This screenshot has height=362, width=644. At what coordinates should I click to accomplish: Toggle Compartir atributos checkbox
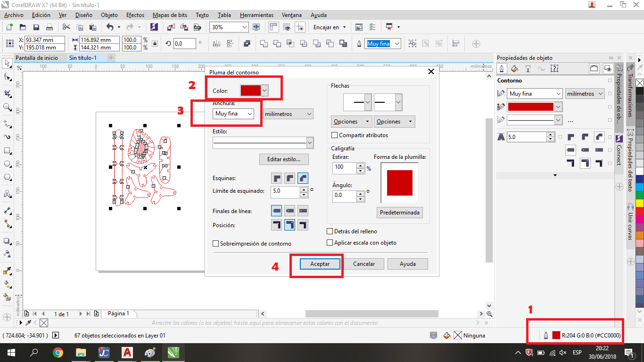[x=335, y=135]
